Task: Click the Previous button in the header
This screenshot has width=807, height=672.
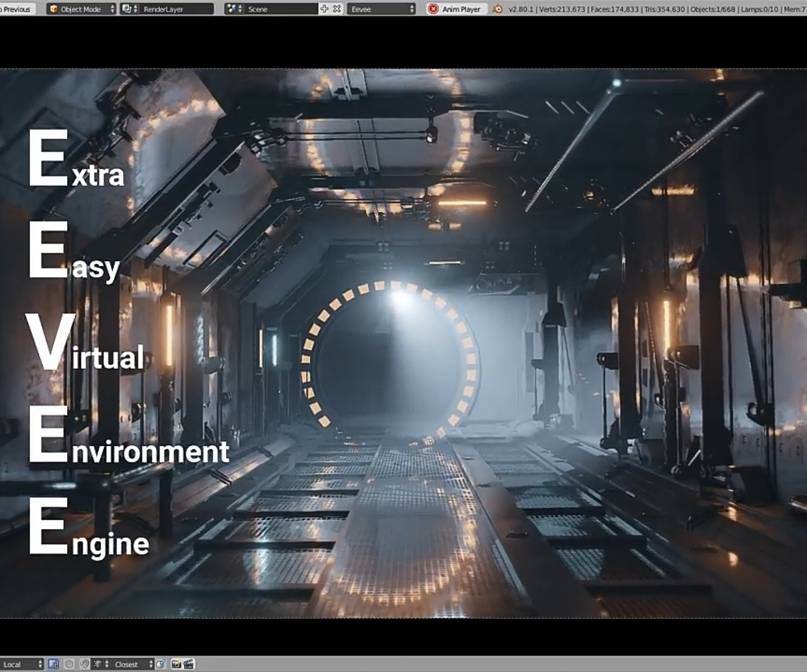Action: (x=17, y=9)
